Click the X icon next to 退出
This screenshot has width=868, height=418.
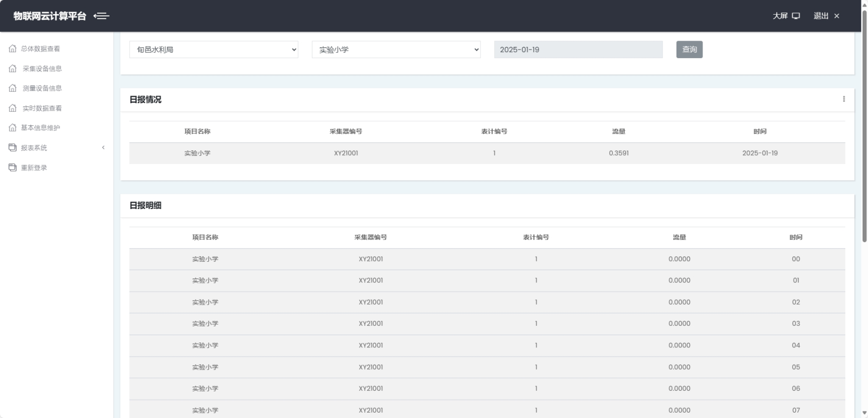click(x=837, y=16)
